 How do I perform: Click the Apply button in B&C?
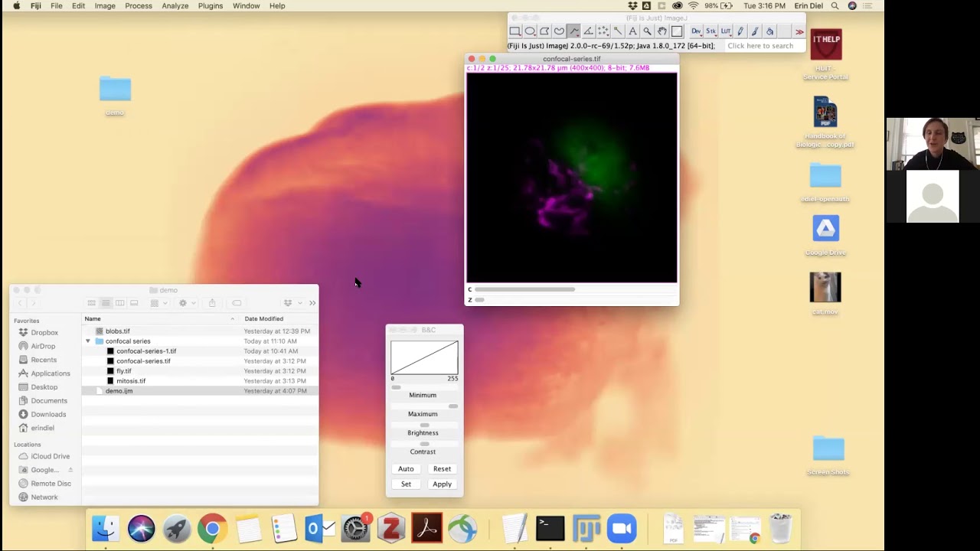pos(442,484)
